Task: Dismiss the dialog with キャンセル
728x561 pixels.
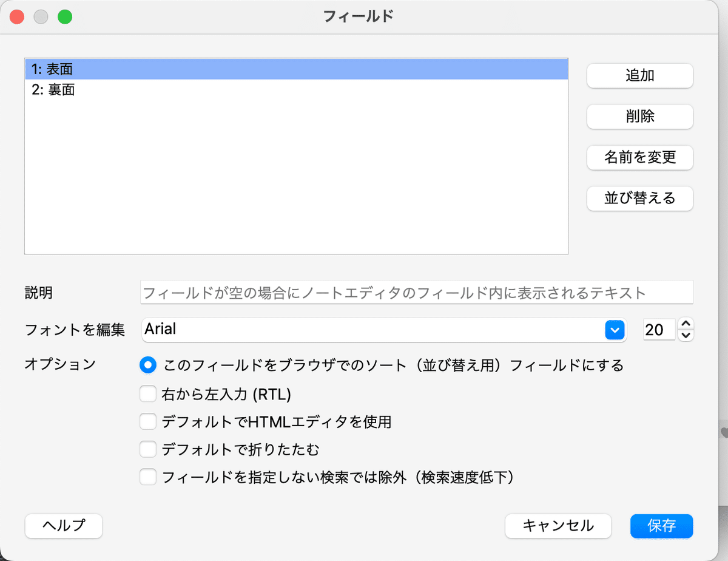Action: point(558,526)
